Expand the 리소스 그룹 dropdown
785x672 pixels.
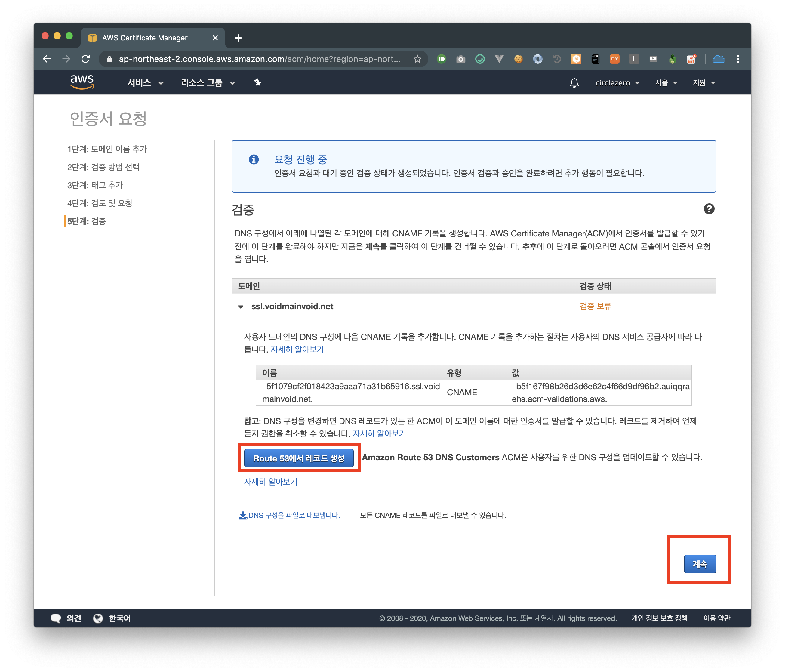(x=208, y=83)
